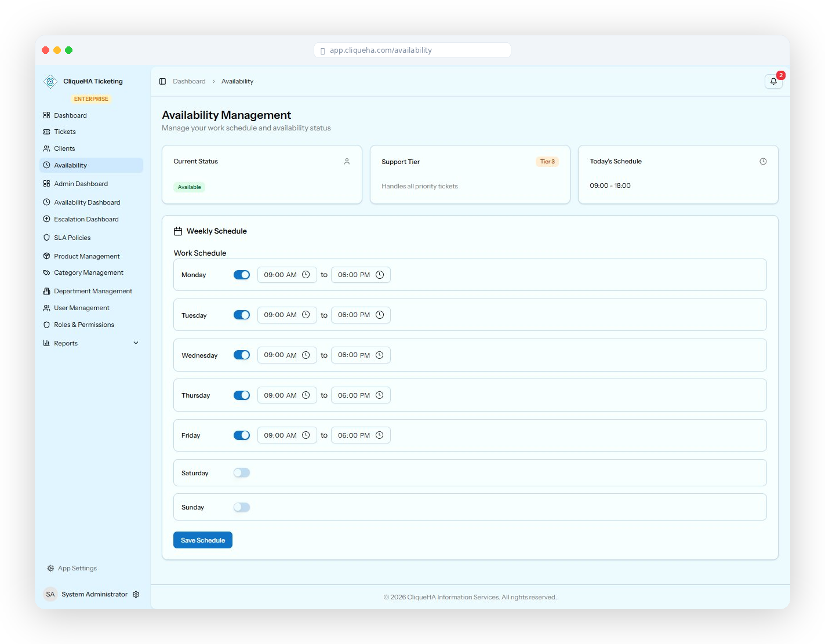The height and width of the screenshot is (644, 825).
Task: Click the clock icon in Monday start time
Action: [x=306, y=275]
